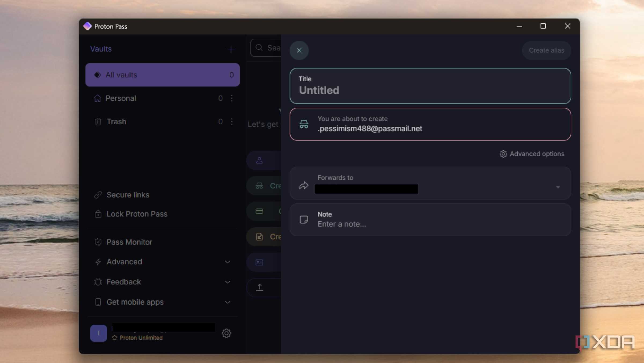Click the note icon beside Note field
This screenshot has width=644, height=363.
click(x=304, y=220)
